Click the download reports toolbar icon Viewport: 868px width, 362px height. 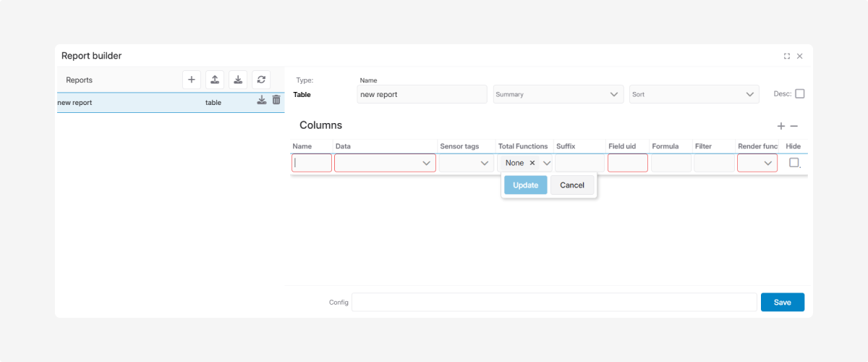click(238, 80)
